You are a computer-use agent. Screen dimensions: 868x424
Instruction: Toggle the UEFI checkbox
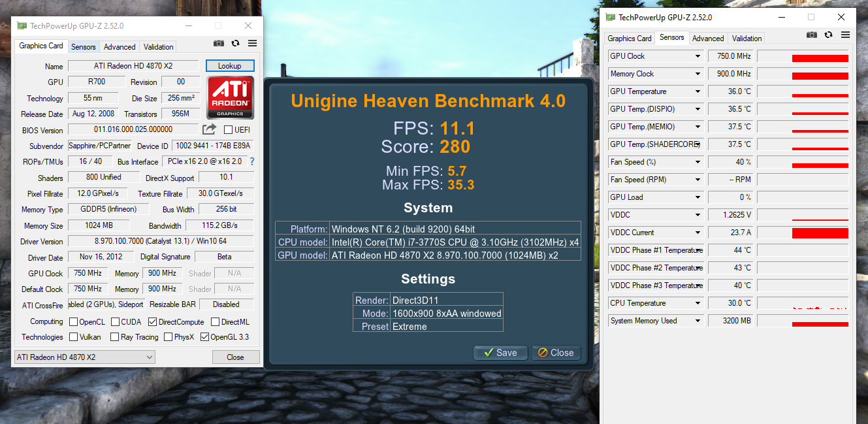click(228, 129)
